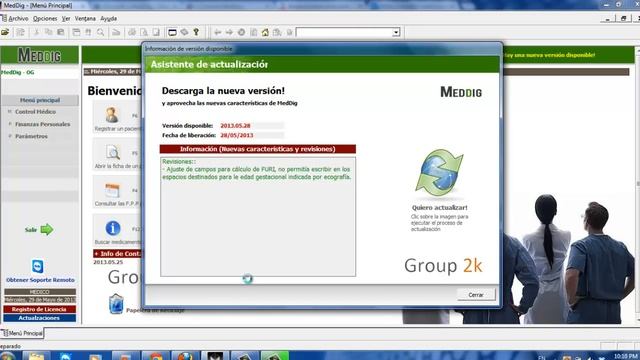
Task: Click the MedDig - OG sidebar label
Action: pyautogui.click(x=18, y=72)
